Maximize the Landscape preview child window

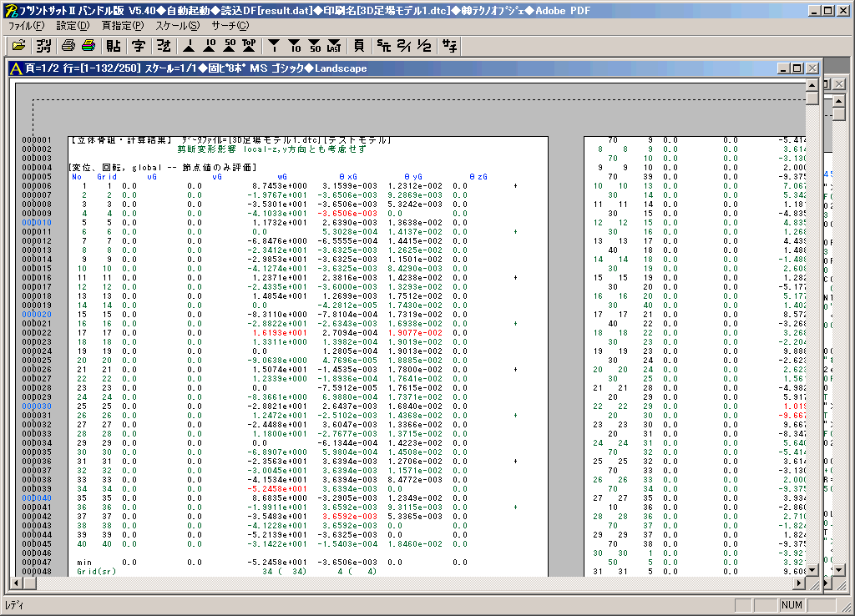[x=797, y=68]
